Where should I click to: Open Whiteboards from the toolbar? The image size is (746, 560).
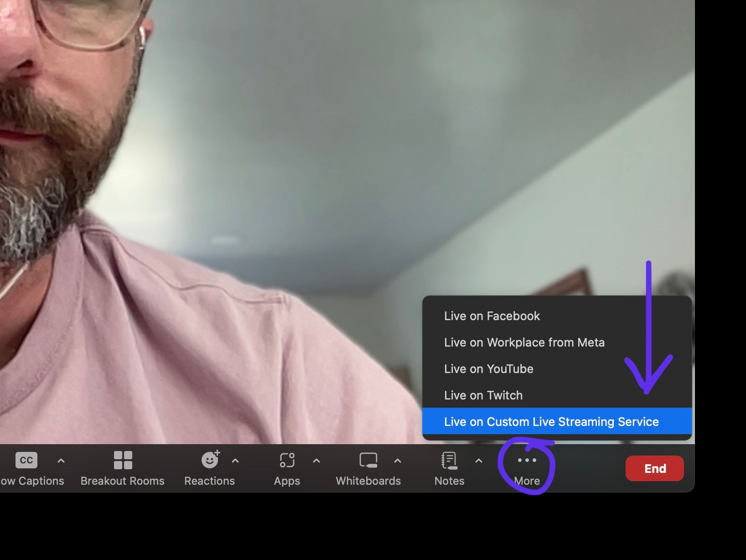pos(368,468)
